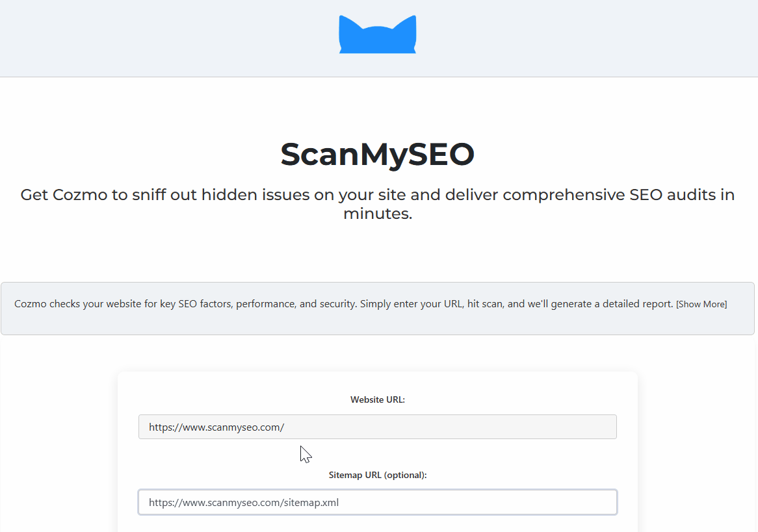
Task: Click the "Website URL:" field label
Action: tap(377, 399)
